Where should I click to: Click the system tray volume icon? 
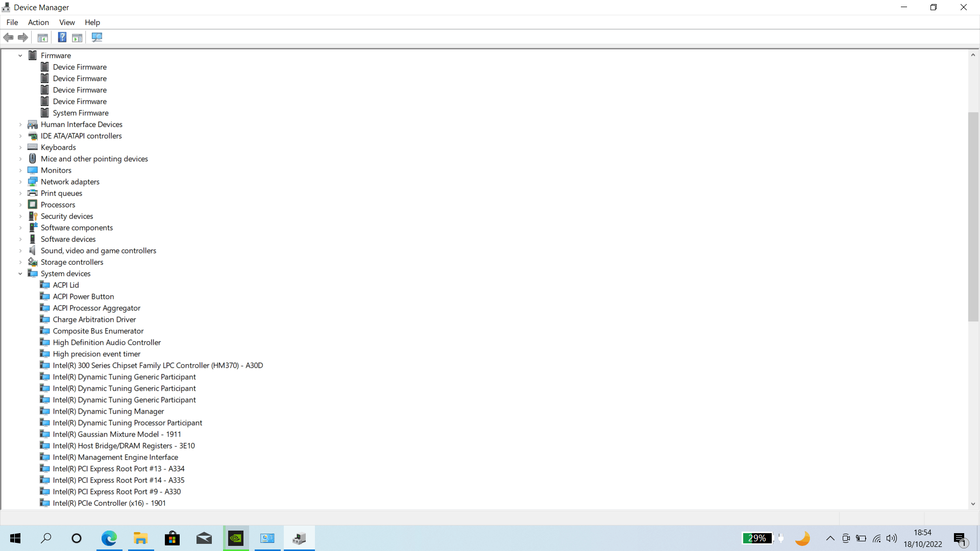(x=892, y=538)
